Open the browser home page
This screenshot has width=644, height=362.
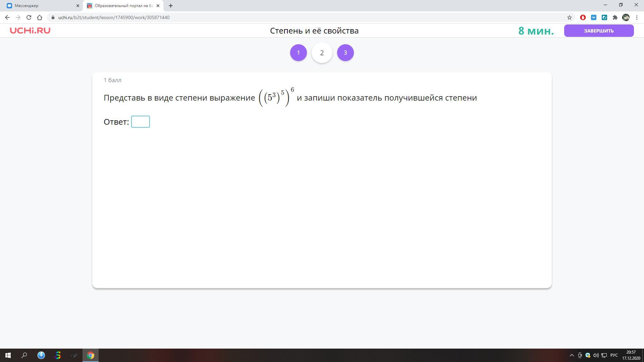coord(40,17)
